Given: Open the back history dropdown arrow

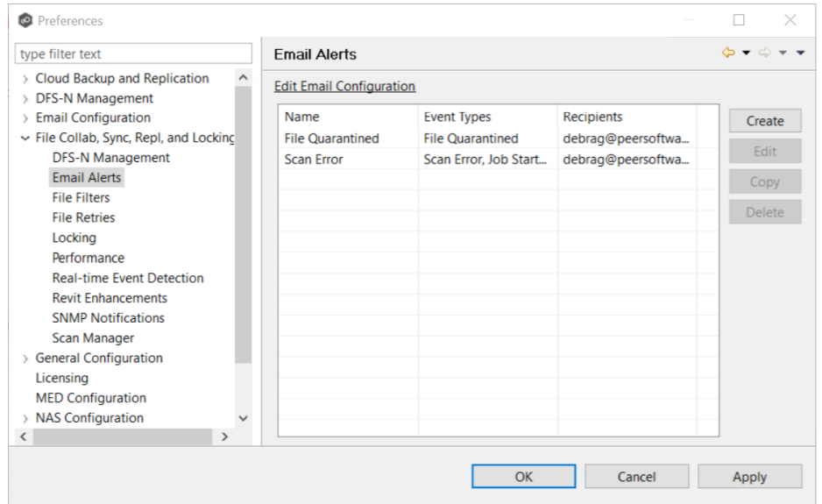Looking at the screenshot, I should (x=746, y=54).
